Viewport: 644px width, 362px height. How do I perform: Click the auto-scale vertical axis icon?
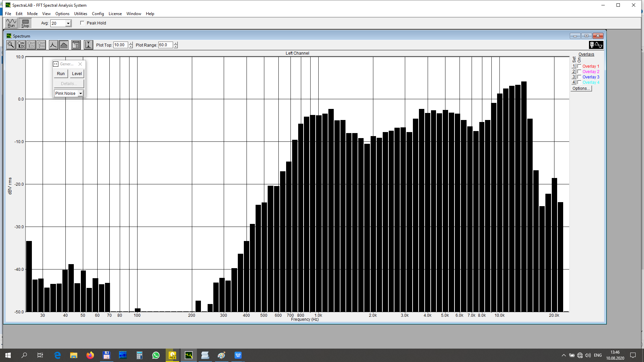pos(88,45)
